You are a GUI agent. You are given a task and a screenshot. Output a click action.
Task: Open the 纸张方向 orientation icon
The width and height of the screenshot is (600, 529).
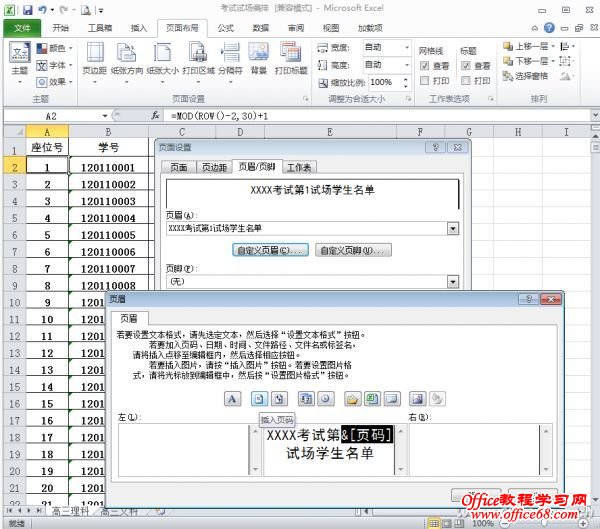tap(127, 62)
